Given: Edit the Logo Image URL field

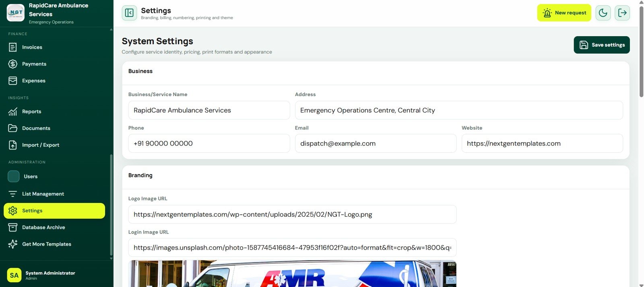Looking at the screenshot, I should [292, 215].
